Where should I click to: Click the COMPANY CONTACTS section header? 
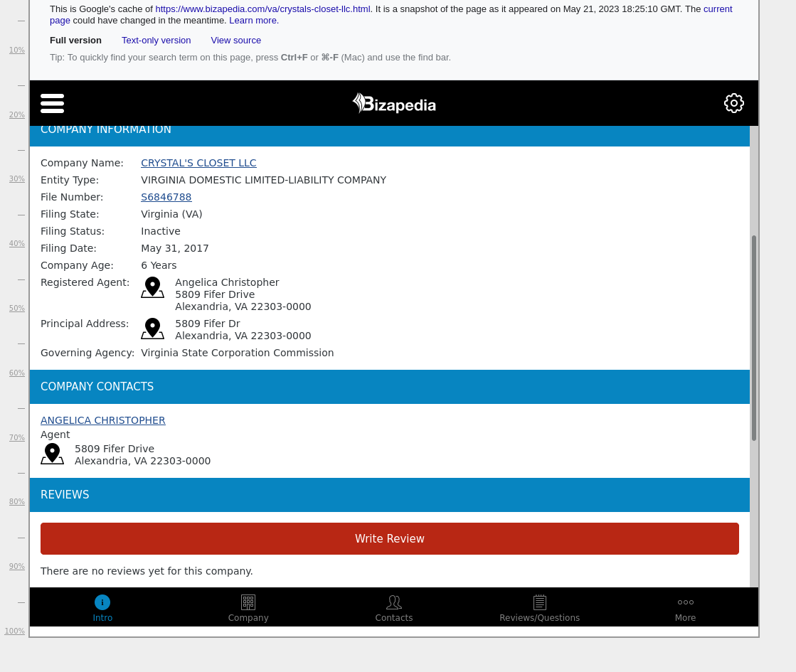(390, 387)
